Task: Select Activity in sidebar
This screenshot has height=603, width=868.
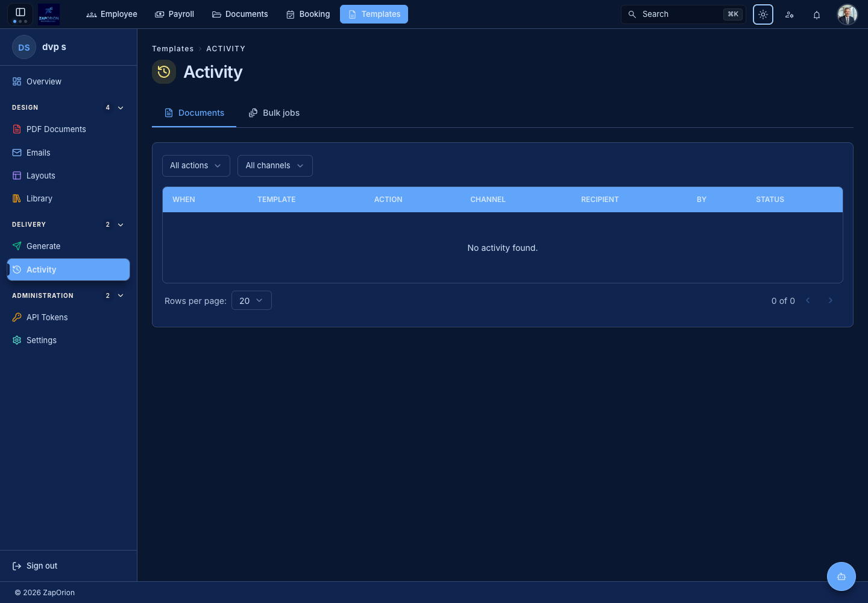Action: click(x=68, y=270)
